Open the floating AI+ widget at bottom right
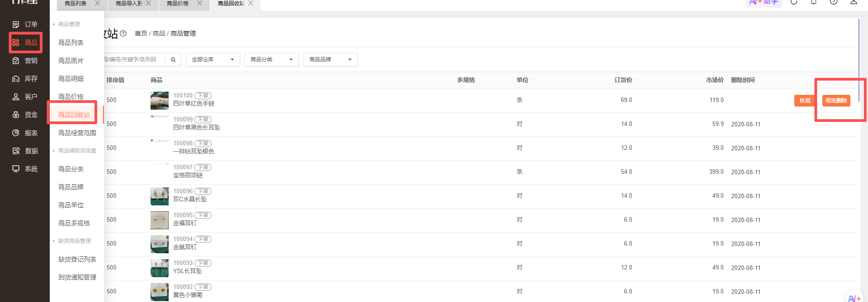Viewport: 868px width, 302px height. tap(854, 297)
